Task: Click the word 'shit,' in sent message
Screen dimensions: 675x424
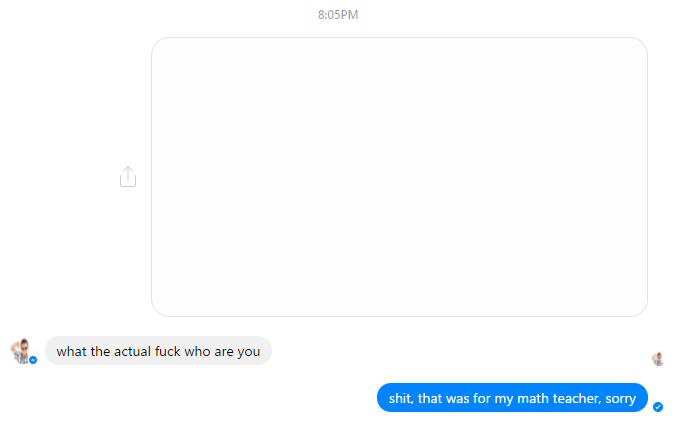Action: click(x=401, y=399)
